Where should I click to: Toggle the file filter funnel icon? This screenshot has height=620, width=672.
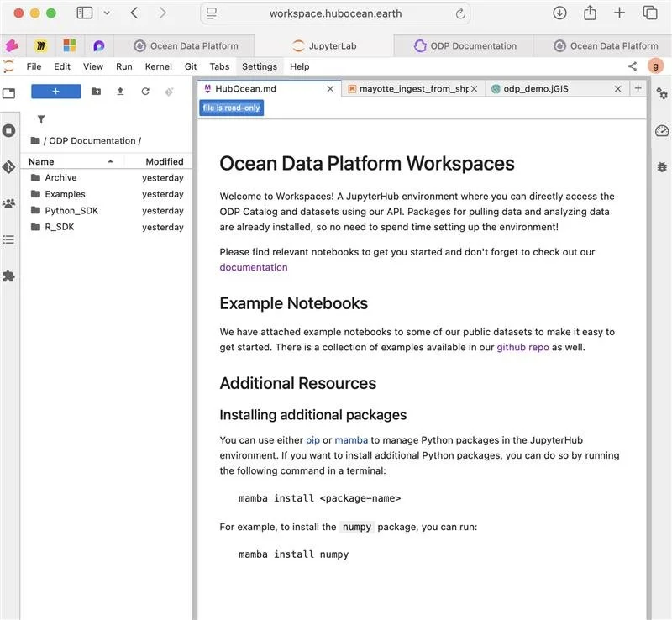(41, 119)
